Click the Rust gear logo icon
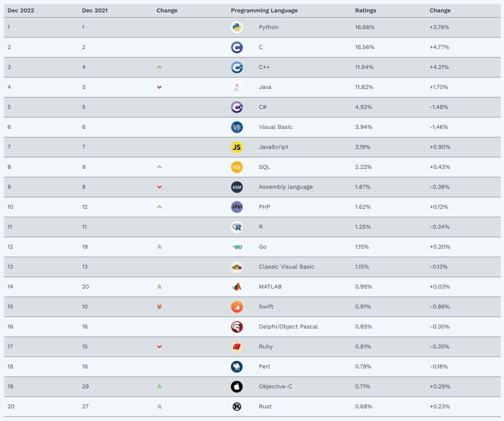The image size is (504, 421). click(237, 406)
